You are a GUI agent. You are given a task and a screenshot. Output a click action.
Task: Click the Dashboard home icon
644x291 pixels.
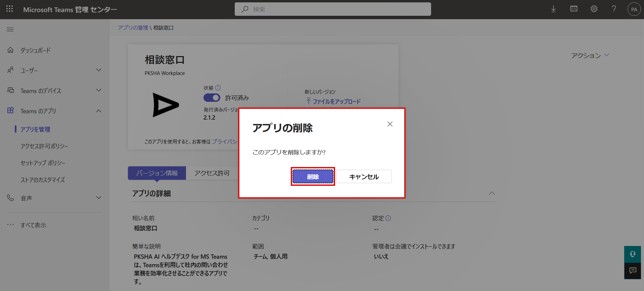(x=10, y=50)
